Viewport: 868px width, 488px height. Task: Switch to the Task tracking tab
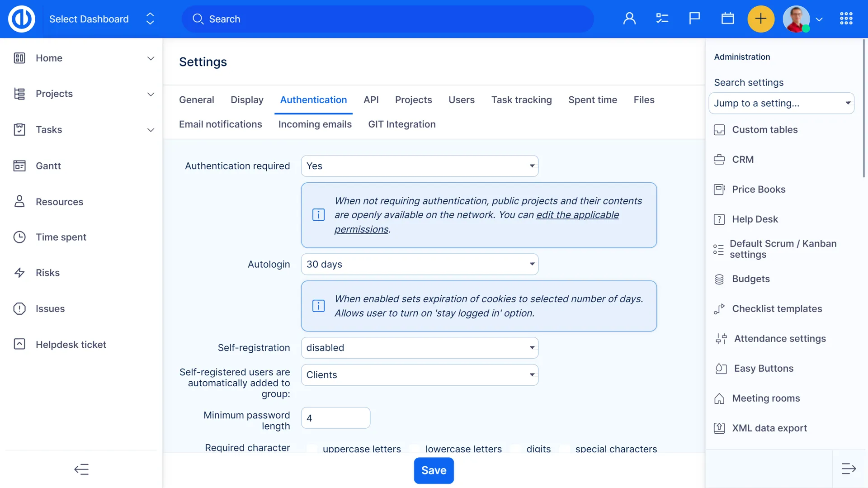coord(521,100)
